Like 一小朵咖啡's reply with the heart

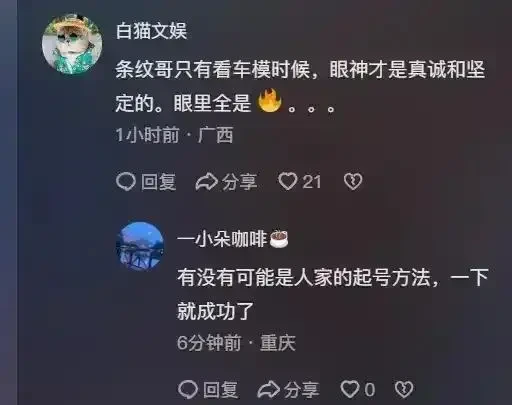[x=350, y=389]
